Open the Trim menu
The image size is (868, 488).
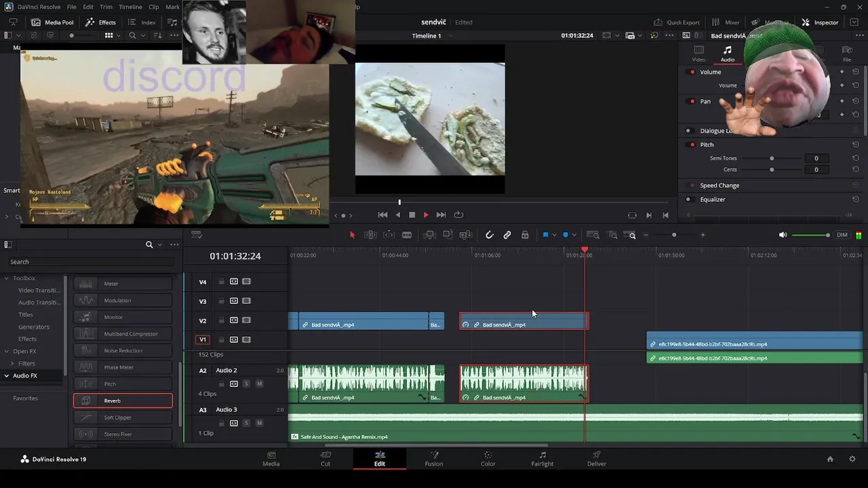click(106, 7)
